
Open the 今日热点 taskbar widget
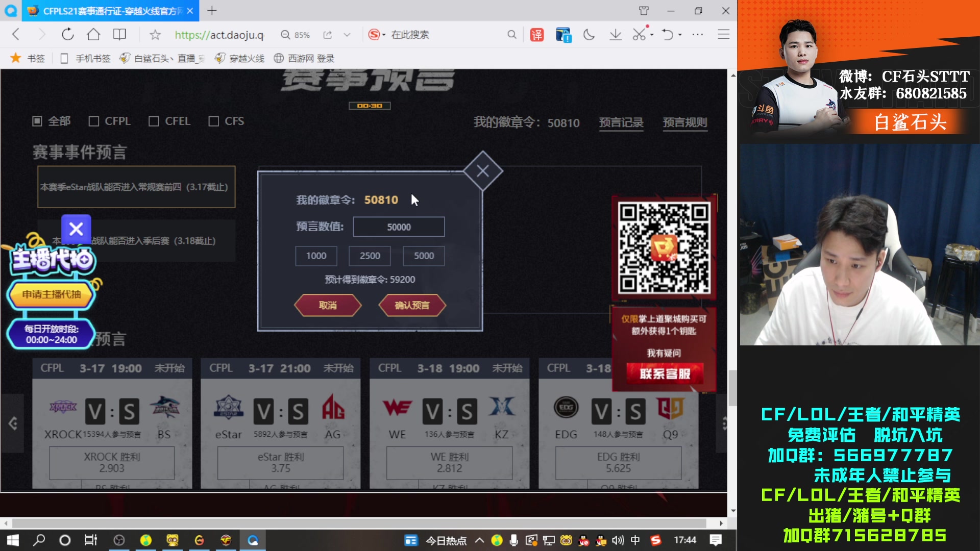coord(435,540)
